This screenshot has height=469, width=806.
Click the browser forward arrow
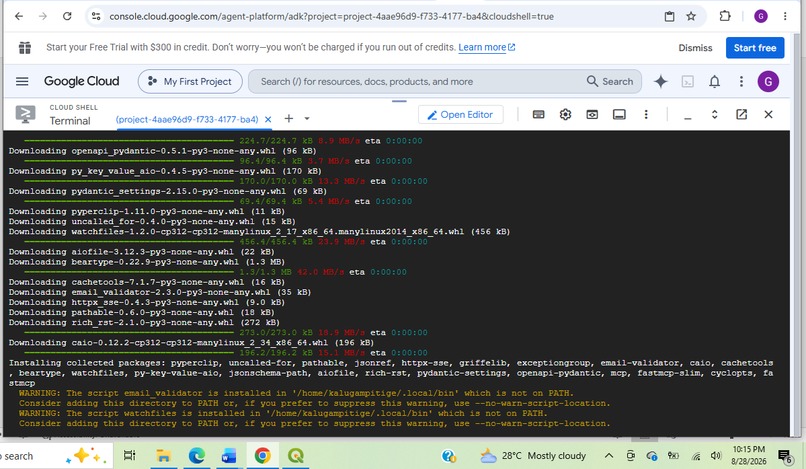pyautogui.click(x=43, y=16)
